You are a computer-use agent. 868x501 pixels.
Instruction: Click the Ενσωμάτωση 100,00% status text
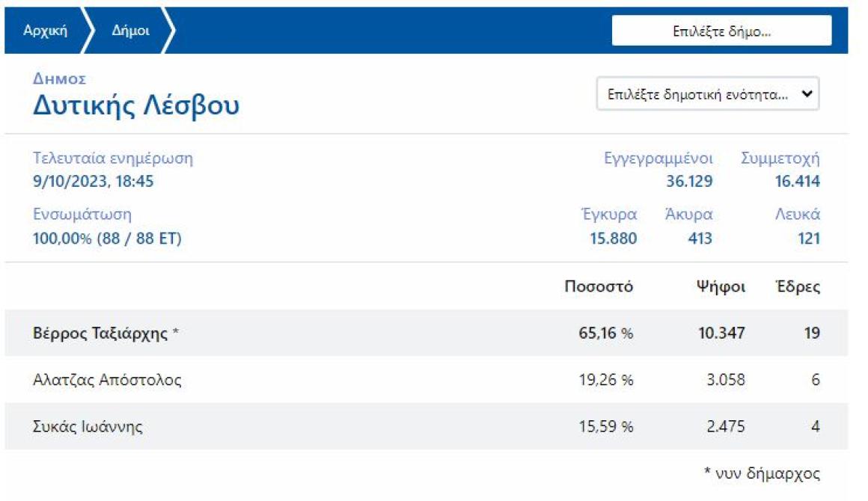107,239
